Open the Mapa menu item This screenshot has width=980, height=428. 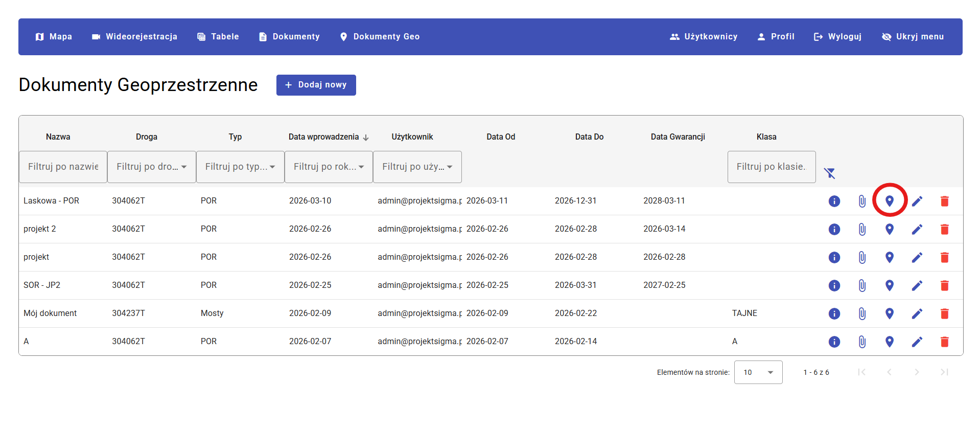[x=54, y=37]
